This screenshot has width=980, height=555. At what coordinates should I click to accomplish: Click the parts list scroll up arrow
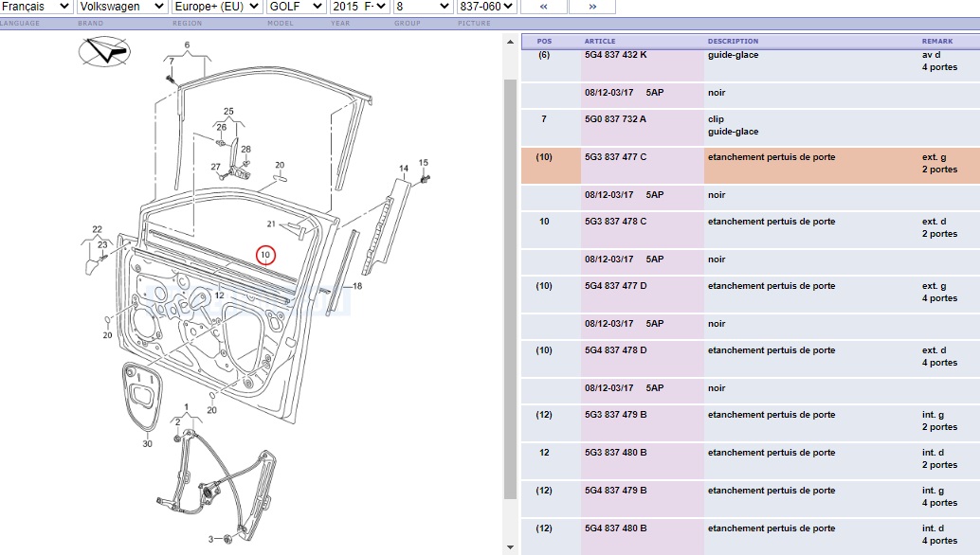pos(510,42)
